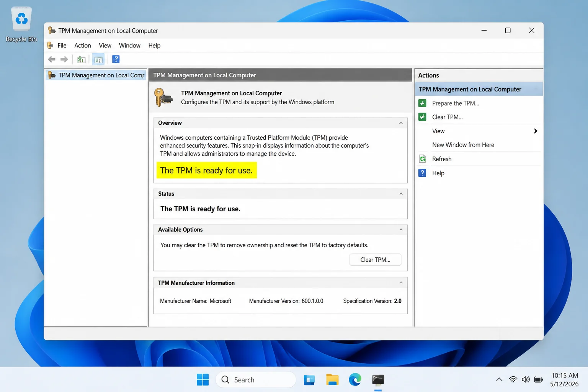Click Clear TPM... in Actions pane

point(448,117)
